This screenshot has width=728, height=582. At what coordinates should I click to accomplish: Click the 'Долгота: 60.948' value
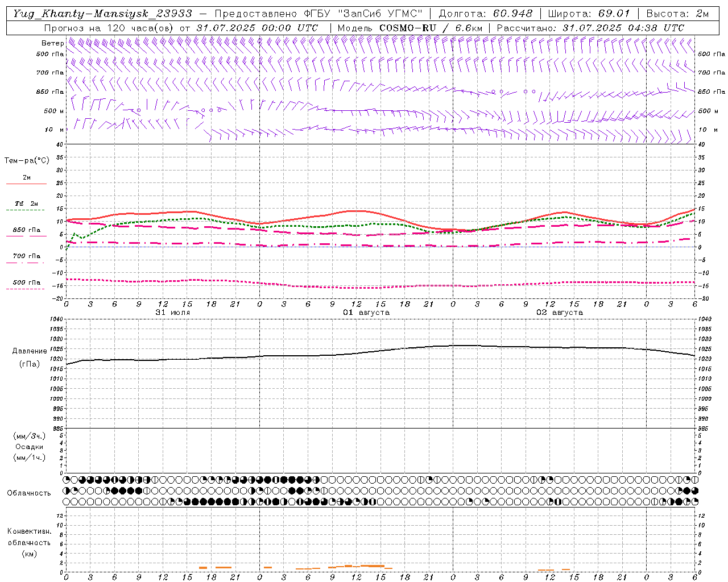(x=486, y=14)
